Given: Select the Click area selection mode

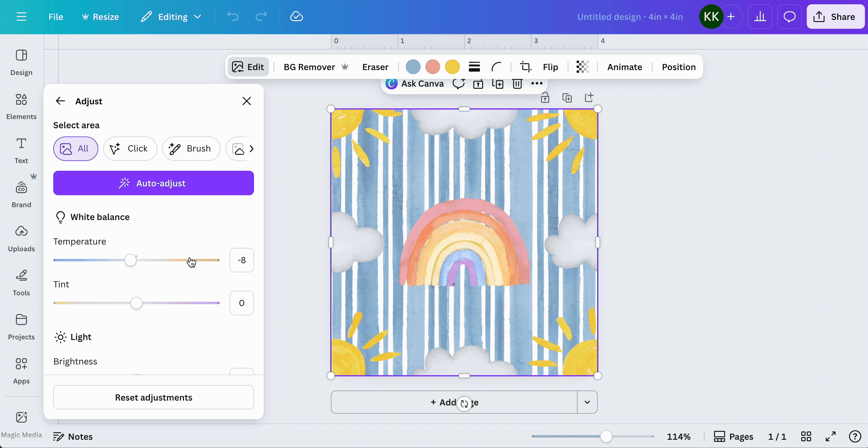Looking at the screenshot, I should pos(130,148).
